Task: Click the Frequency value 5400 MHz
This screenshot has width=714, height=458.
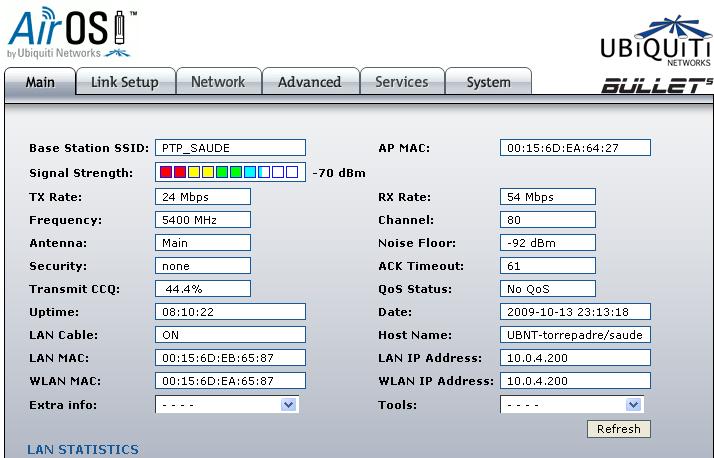Action: [203, 220]
